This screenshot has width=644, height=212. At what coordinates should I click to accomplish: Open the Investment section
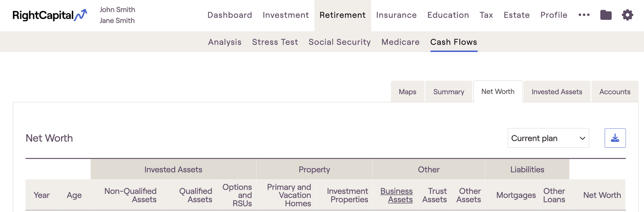pyautogui.click(x=286, y=15)
